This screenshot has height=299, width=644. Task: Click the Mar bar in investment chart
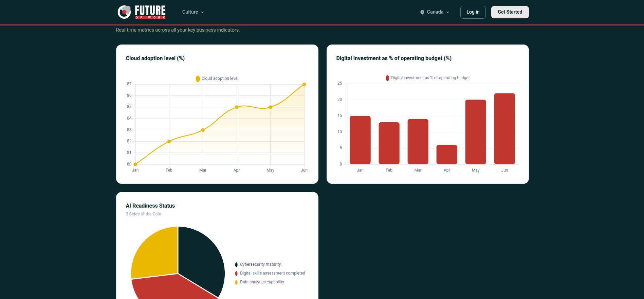pos(418,141)
